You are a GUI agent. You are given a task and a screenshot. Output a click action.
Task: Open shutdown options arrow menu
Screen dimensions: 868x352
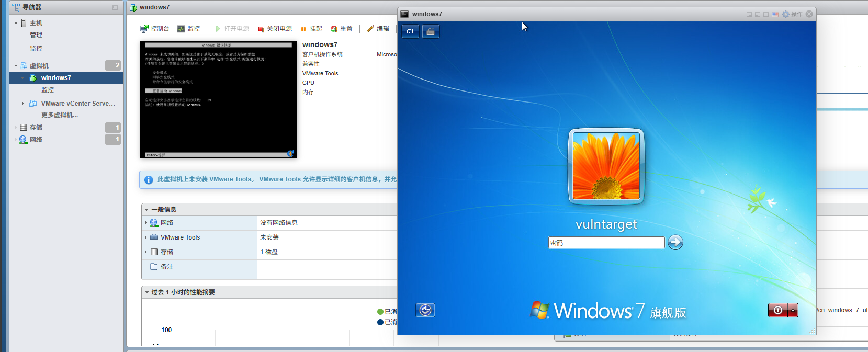point(793,310)
